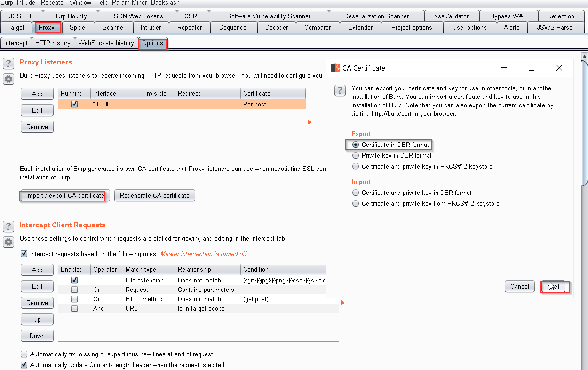Open the Repeater menu
The height and width of the screenshot is (370, 588).
pos(53,3)
